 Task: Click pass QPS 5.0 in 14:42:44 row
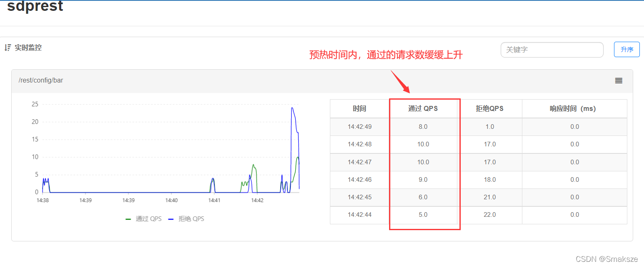(x=423, y=215)
